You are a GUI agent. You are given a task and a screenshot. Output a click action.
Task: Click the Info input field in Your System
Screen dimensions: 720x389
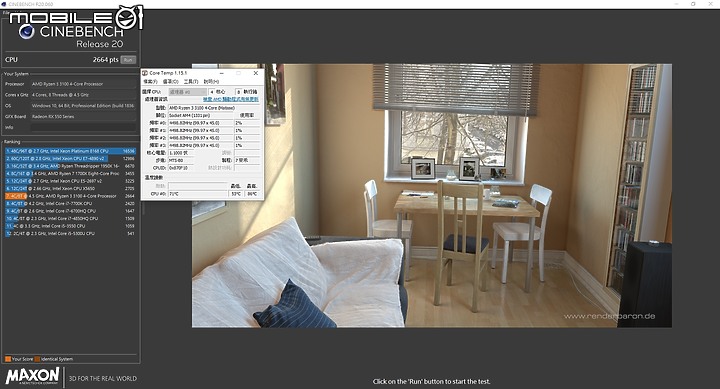(83, 127)
